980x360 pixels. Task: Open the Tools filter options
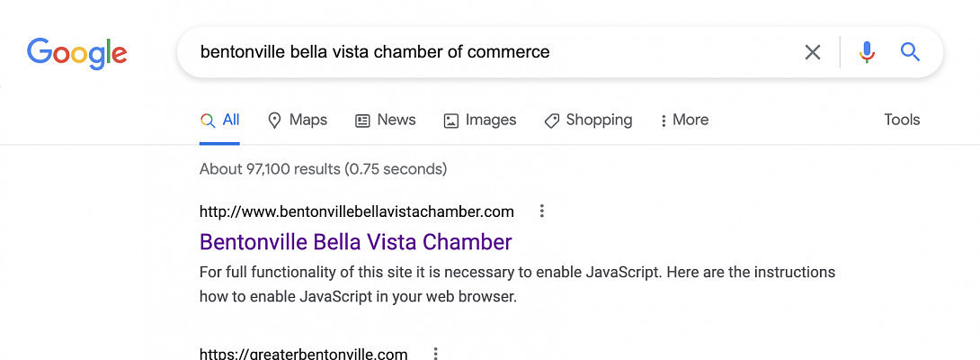pos(902,120)
